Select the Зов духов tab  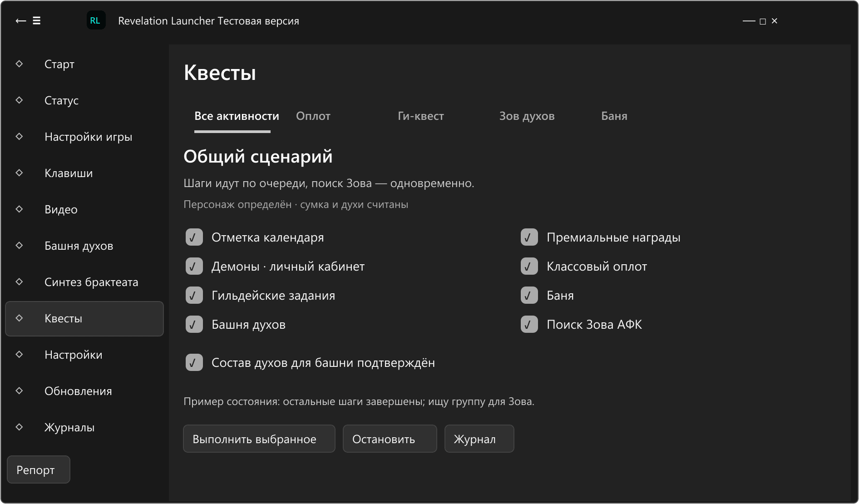coord(527,116)
